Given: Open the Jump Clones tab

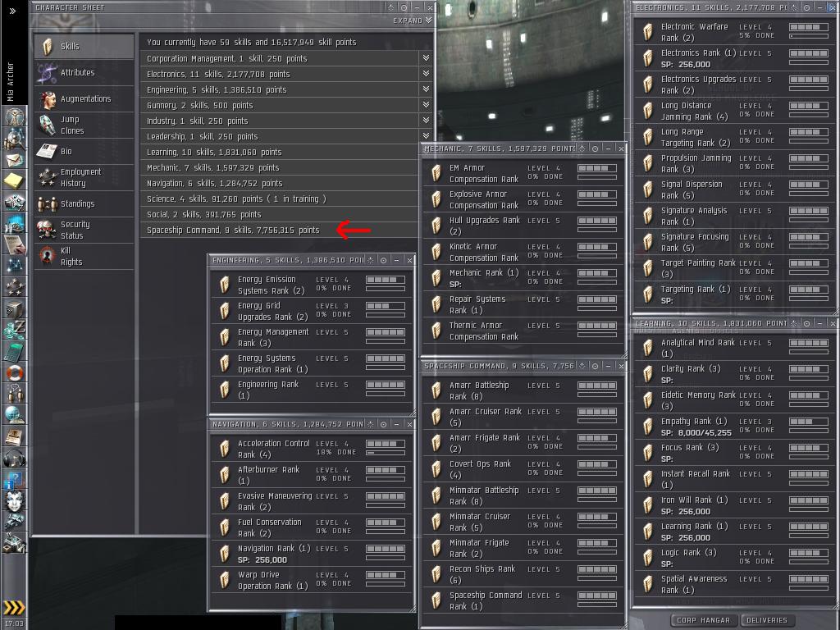Looking at the screenshot, I should [x=84, y=125].
